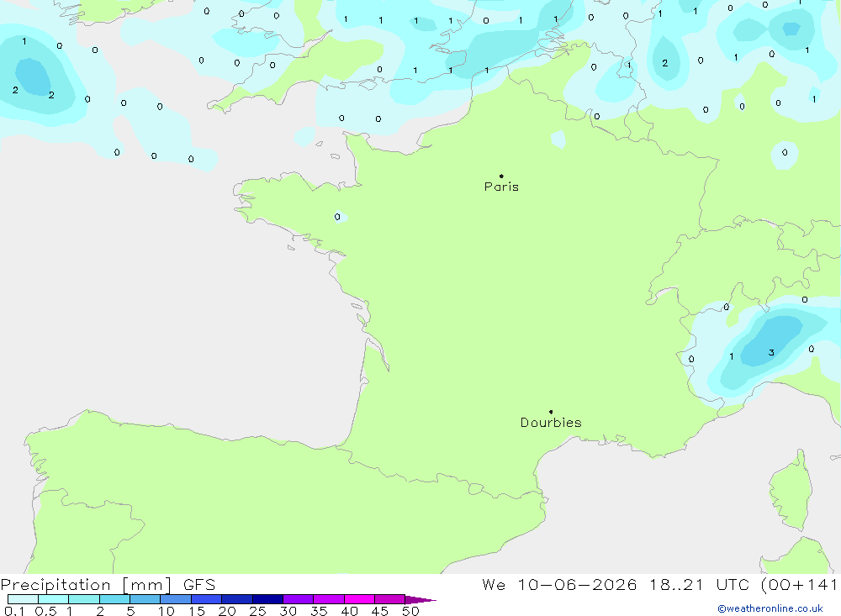Pick the 35–40 mm legend color swatch
841x616 pixels.
pyautogui.click(x=329, y=599)
